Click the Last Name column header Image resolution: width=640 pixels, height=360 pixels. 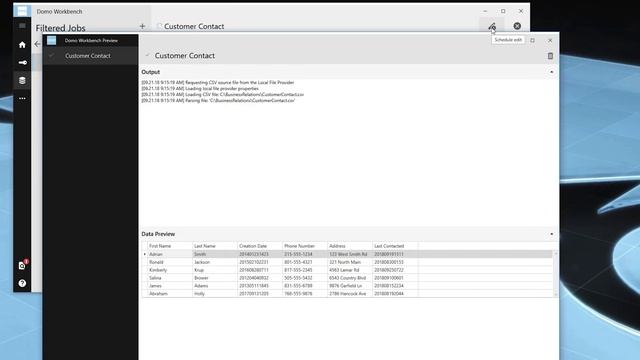pos(215,246)
